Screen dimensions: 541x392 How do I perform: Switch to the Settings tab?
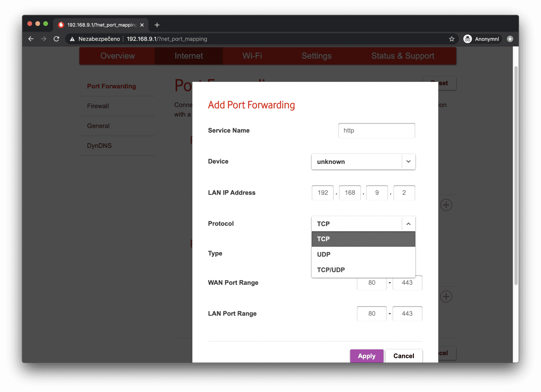tap(316, 56)
